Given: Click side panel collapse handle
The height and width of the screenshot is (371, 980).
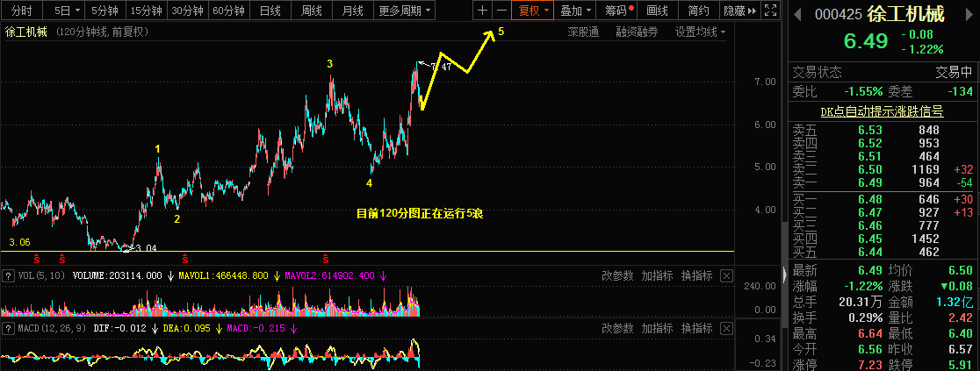Looking at the screenshot, I should [x=785, y=273].
